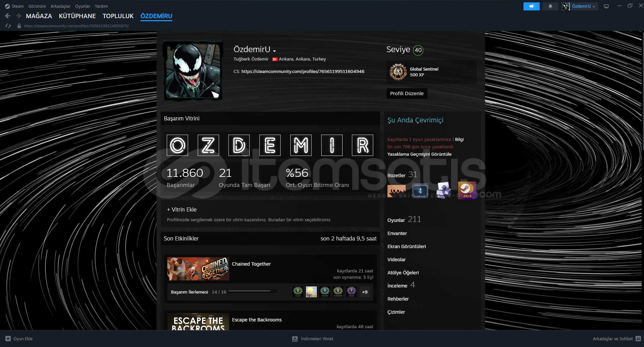Open the Yardım menu

[x=101, y=6]
